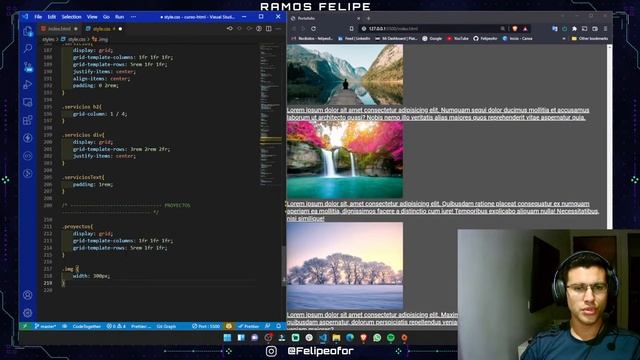This screenshot has height=360, width=640.
Task: Open the YouTube bookmark
Action: pos(458,38)
